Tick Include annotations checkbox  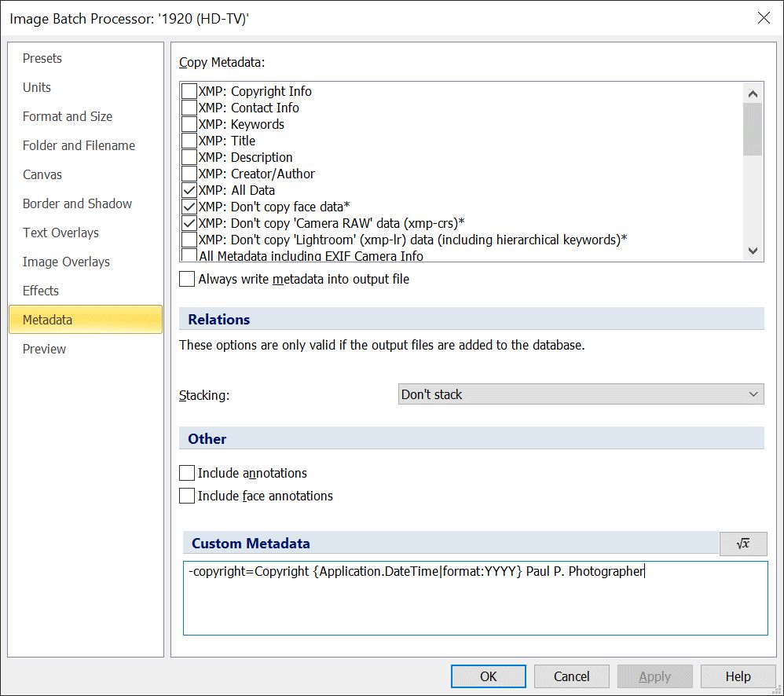pos(187,473)
